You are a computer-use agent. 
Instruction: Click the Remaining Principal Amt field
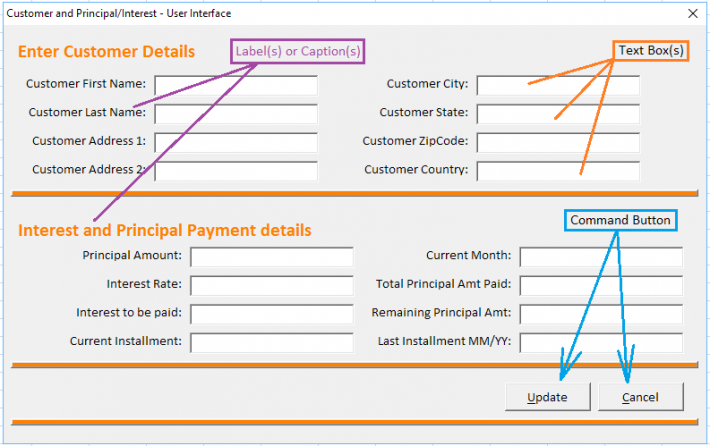(x=601, y=314)
